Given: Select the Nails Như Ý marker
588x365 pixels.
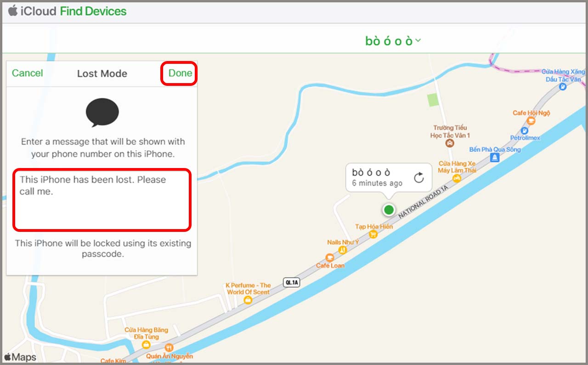Looking at the screenshot, I should 342,250.
